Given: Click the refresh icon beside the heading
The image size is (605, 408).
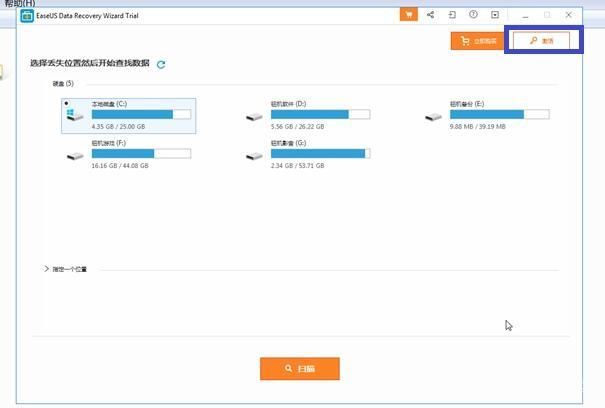Looking at the screenshot, I should 161,64.
